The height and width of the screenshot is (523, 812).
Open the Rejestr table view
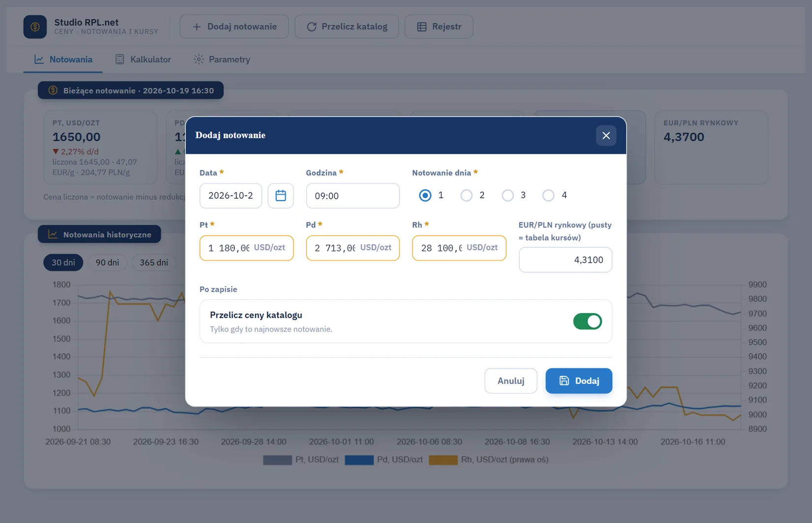tap(439, 27)
